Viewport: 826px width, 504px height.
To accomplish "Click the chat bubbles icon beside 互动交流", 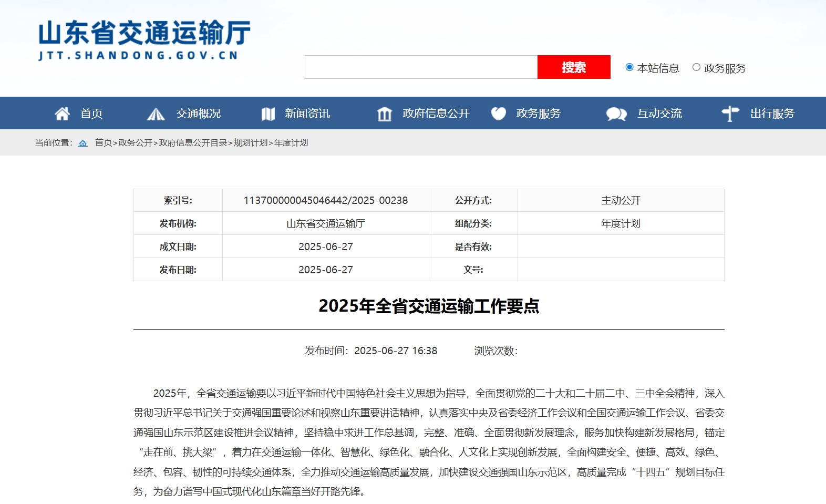I will point(616,114).
